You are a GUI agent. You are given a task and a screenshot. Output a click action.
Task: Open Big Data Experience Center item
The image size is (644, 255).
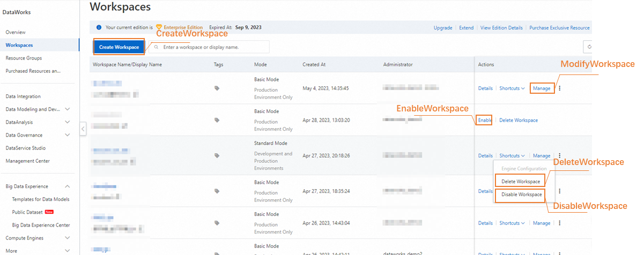41,225
